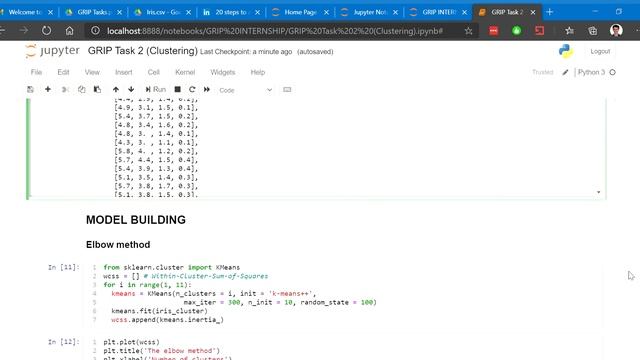Click into the In [11] KMeans code cell
640x360 pixels.
click(343, 293)
